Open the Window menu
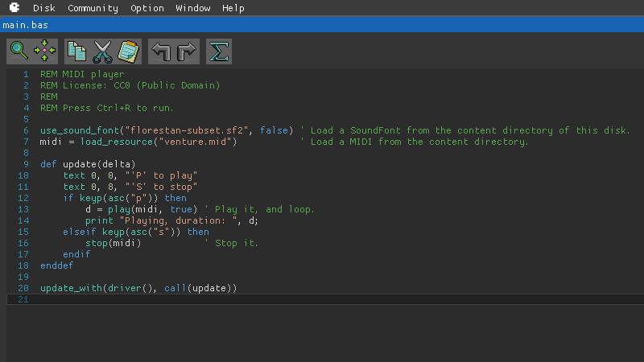 click(192, 8)
